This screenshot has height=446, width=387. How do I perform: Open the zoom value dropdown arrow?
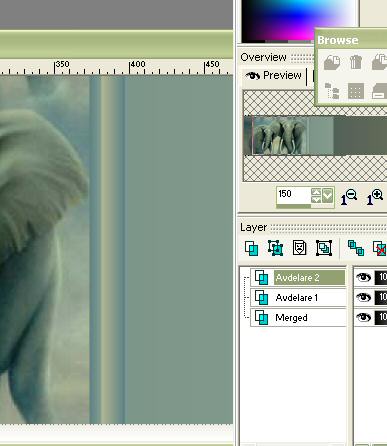point(328,196)
